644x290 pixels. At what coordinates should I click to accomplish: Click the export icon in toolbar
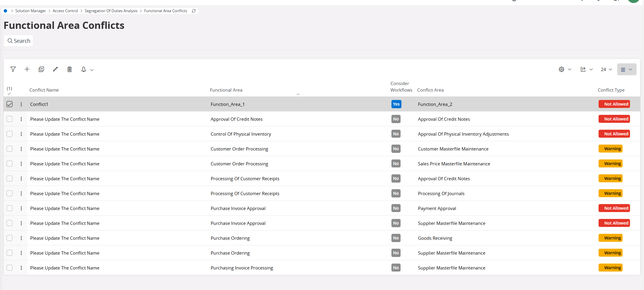[x=583, y=69]
